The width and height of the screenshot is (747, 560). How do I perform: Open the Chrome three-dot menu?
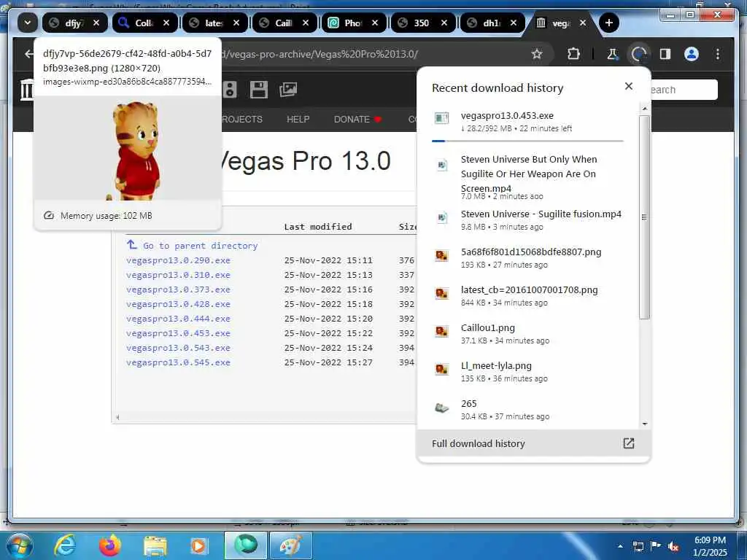(718, 54)
